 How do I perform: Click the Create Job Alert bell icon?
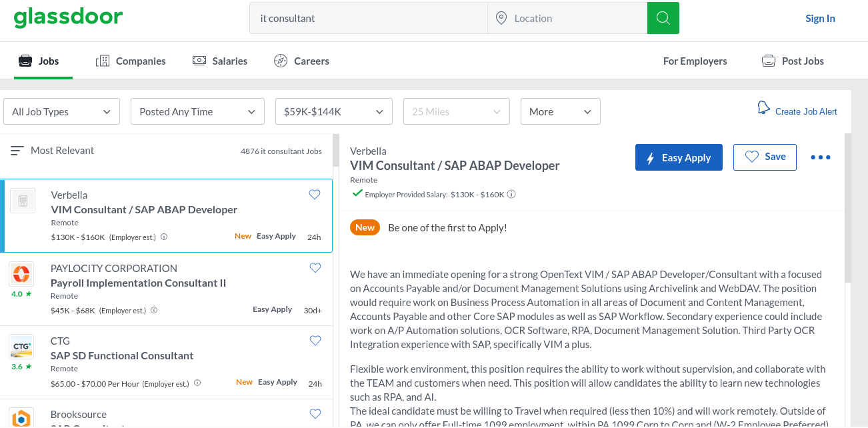[x=764, y=108]
